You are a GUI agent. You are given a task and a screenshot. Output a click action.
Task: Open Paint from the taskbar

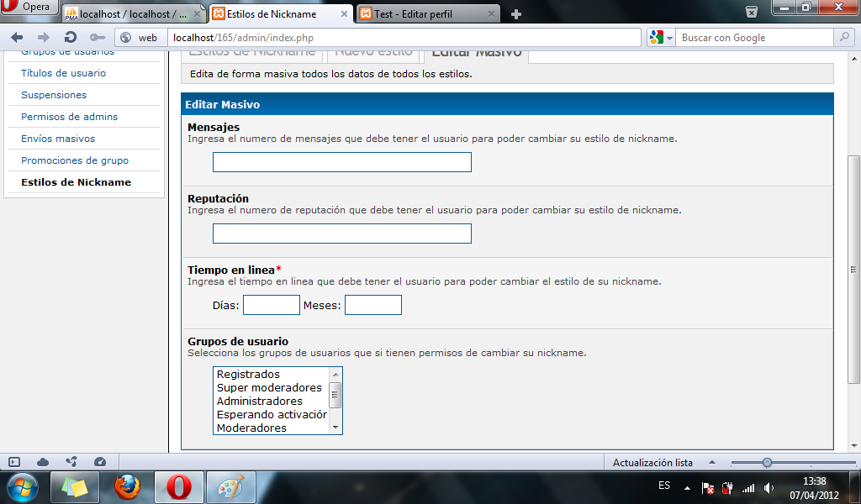[231, 487]
